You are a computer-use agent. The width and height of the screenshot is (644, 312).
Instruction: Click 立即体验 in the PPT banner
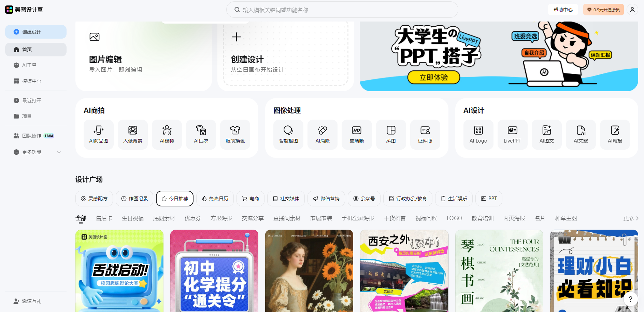point(433,77)
